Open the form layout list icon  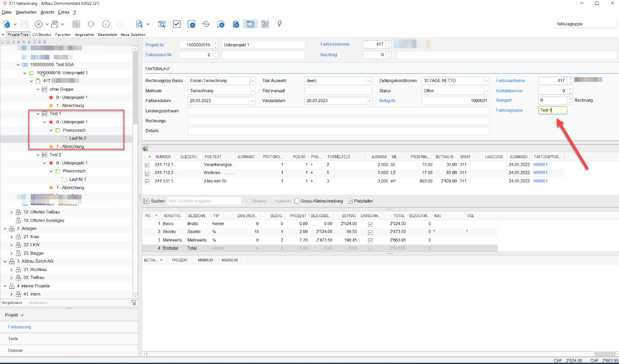265,24
